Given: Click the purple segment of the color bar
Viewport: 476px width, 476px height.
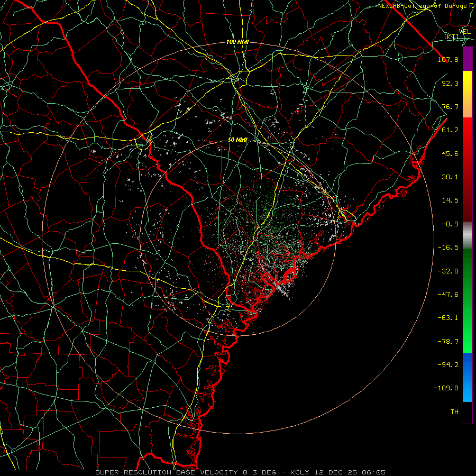Looking at the screenshot, I should (x=467, y=59).
